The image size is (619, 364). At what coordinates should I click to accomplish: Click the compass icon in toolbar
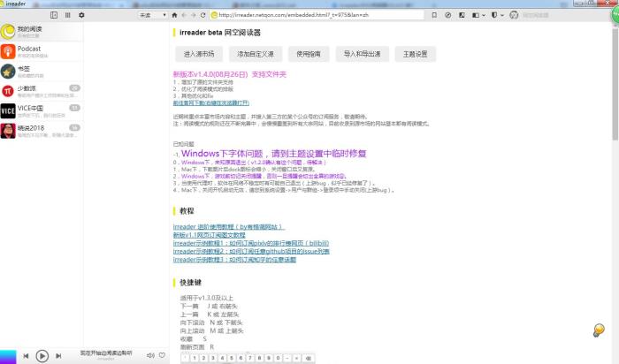[x=448, y=15]
